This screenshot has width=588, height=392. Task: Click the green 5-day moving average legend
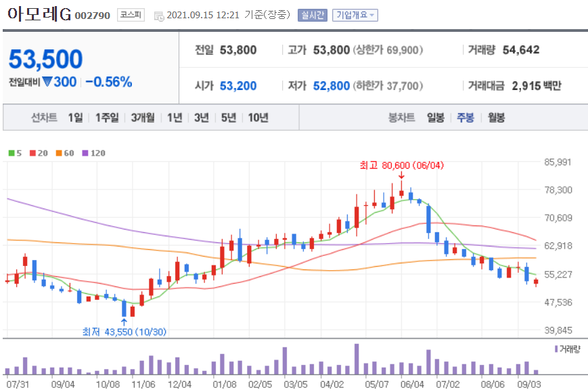tap(15, 153)
